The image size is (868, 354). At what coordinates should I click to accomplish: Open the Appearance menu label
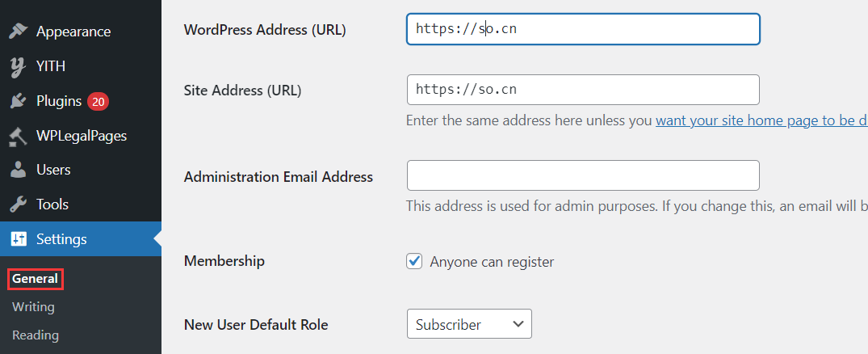73,32
